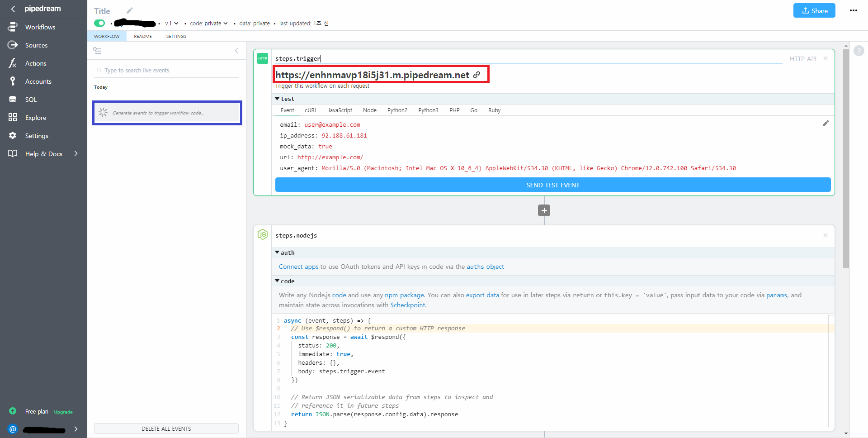This screenshot has width=868, height=438.
Task: Open Accounts key icon
Action: pos(13,81)
